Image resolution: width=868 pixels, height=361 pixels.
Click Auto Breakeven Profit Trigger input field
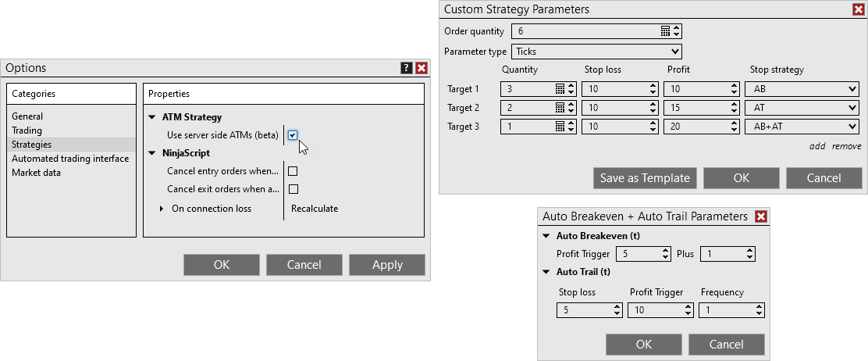pos(638,254)
